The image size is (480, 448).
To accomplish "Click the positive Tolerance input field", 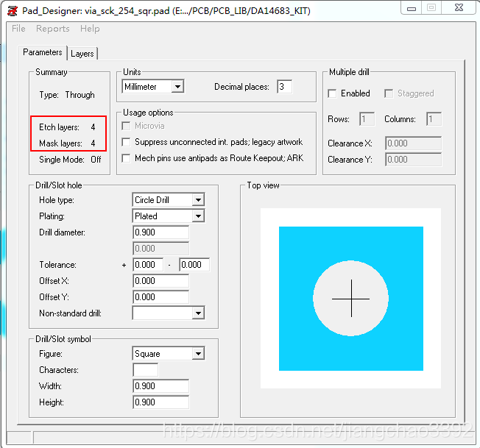I will (147, 265).
